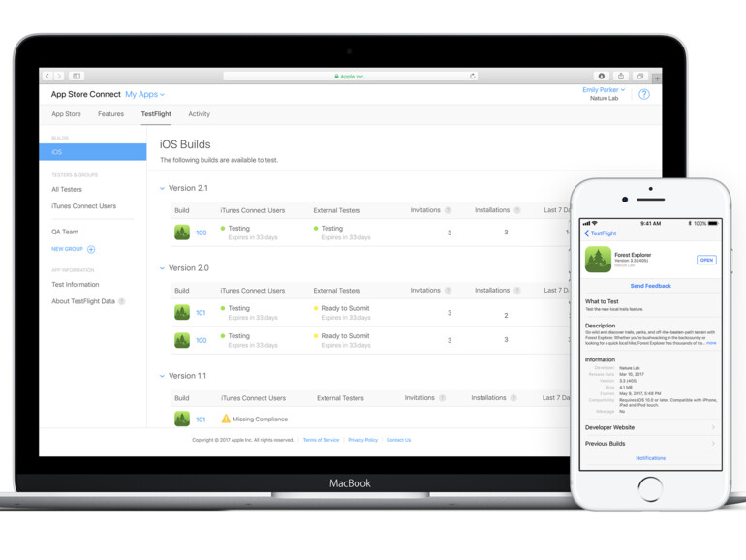This screenshot has width=746, height=560.
Task: Open Installations help icon in Version 1.1
Action: pyautogui.click(x=513, y=398)
